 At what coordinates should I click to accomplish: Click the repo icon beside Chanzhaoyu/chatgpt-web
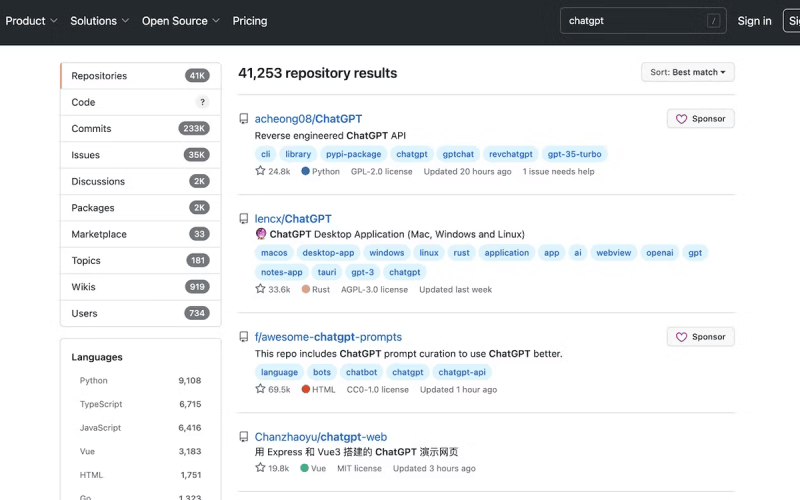(x=244, y=437)
